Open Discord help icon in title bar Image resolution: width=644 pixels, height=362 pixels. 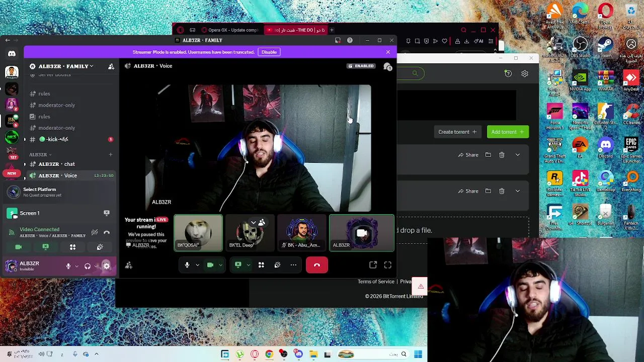[350, 40]
